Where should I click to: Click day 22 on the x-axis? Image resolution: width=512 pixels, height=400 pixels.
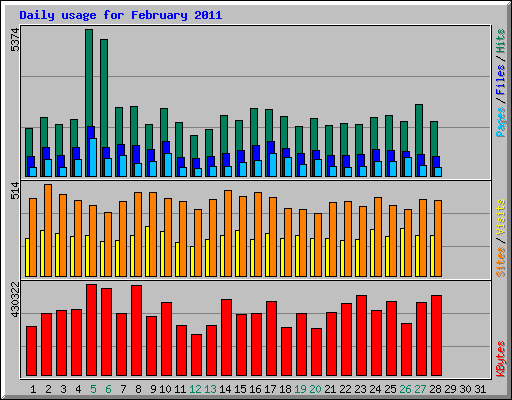pos(345,389)
